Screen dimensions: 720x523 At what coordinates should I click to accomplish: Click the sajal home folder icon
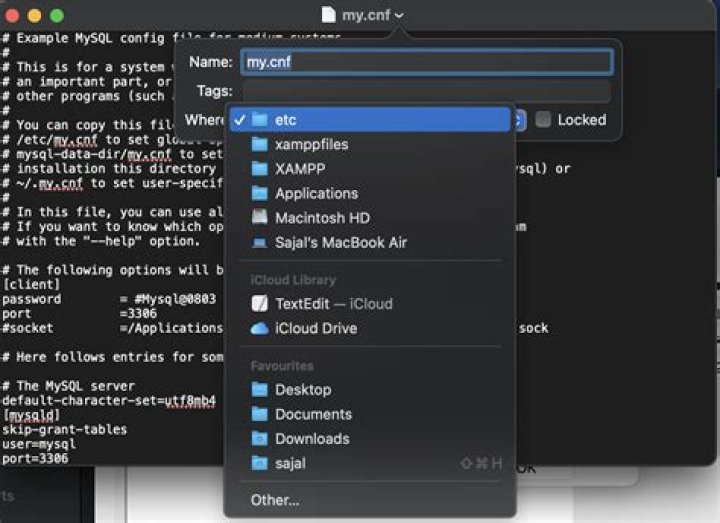tap(259, 463)
